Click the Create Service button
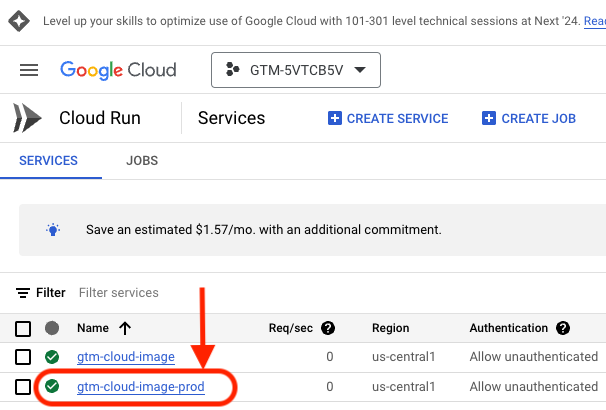Image resolution: width=606 pixels, height=410 pixels. (x=388, y=118)
